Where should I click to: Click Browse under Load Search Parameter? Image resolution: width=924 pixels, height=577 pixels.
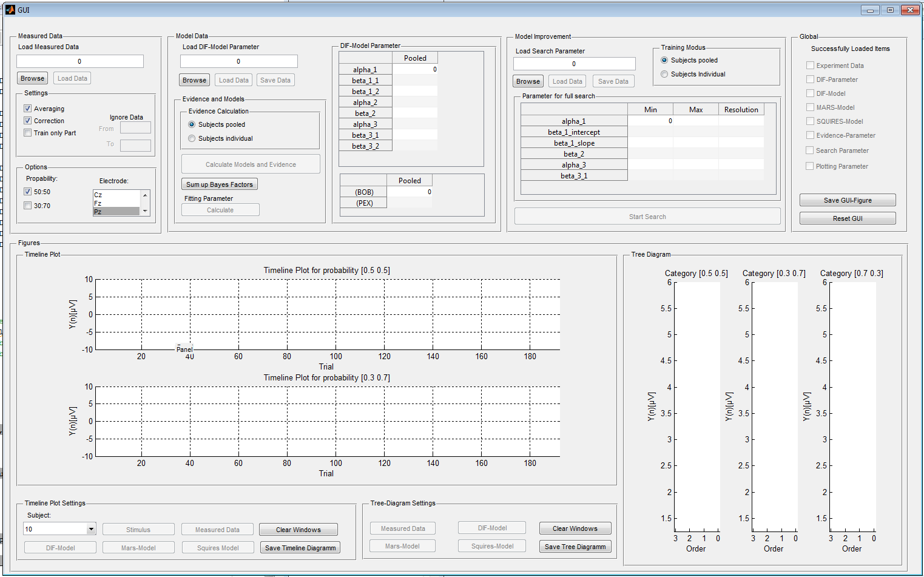528,81
